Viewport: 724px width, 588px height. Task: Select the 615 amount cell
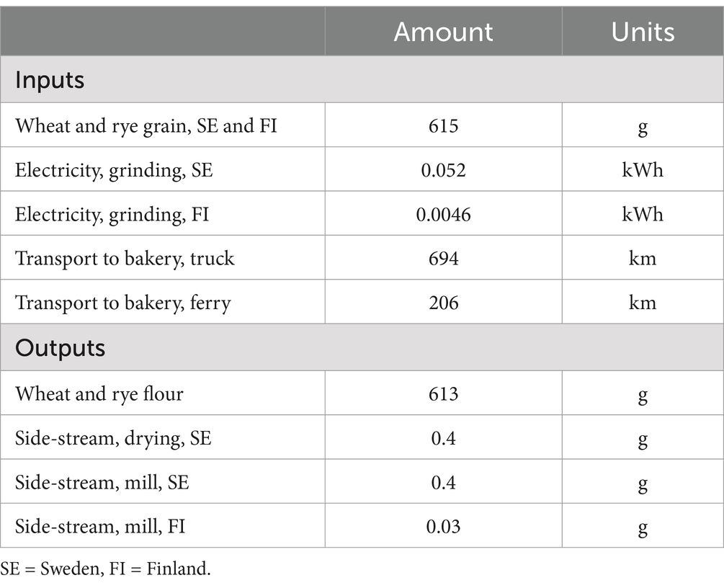pos(443,125)
